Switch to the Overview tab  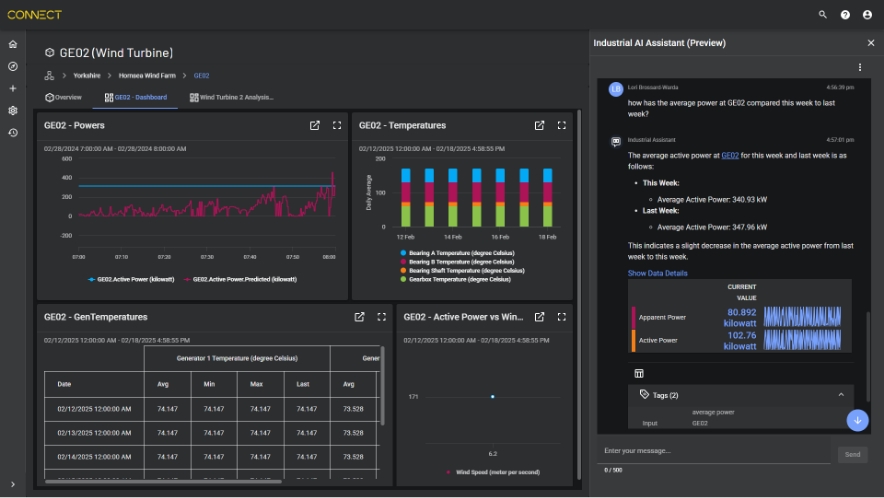click(x=63, y=98)
